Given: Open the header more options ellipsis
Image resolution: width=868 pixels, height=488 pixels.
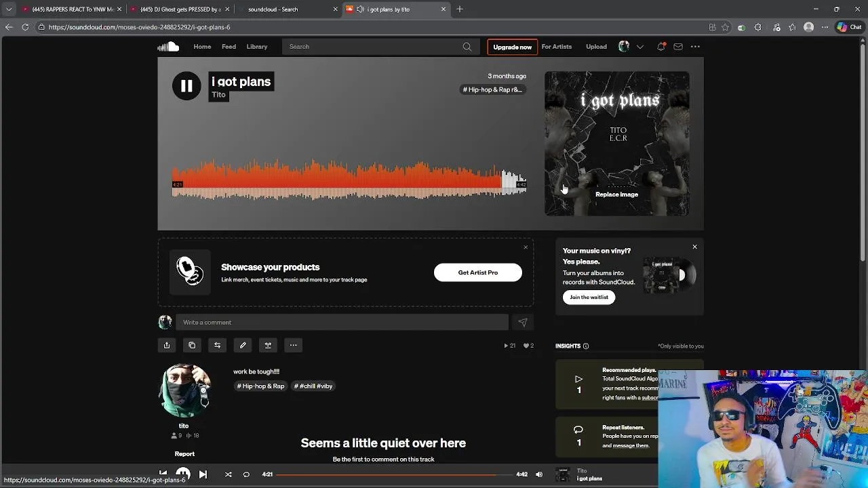Looking at the screenshot, I should 695,47.
